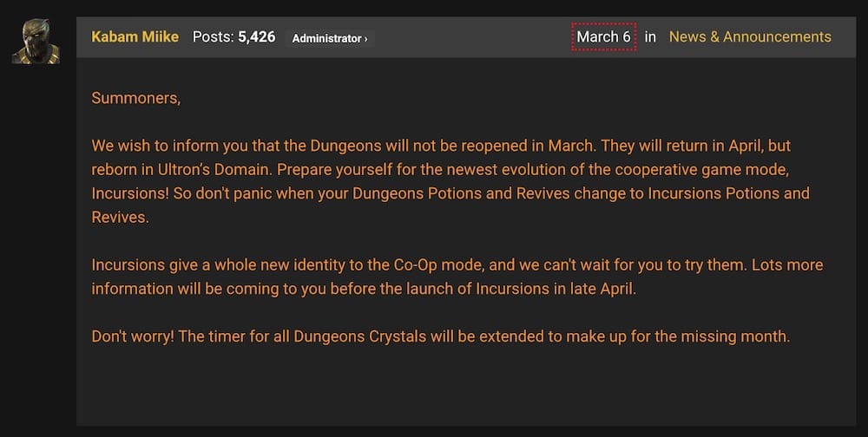The width and height of the screenshot is (868, 437).
Task: Expand the chevron beside Administrator
Action: (365, 39)
